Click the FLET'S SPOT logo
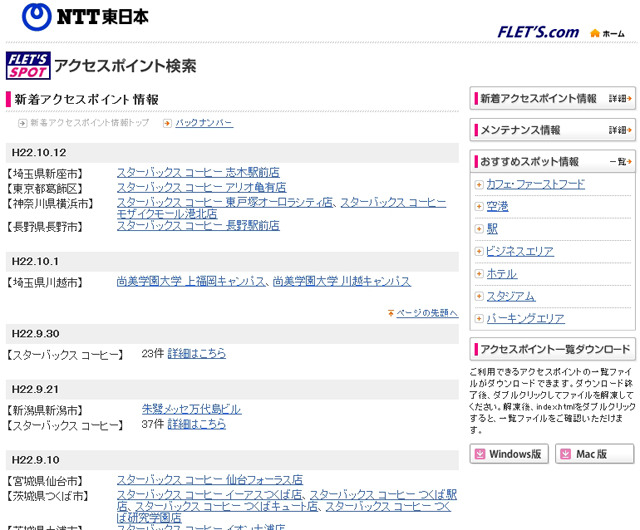Viewport: 640px width, 530px height. (28, 65)
